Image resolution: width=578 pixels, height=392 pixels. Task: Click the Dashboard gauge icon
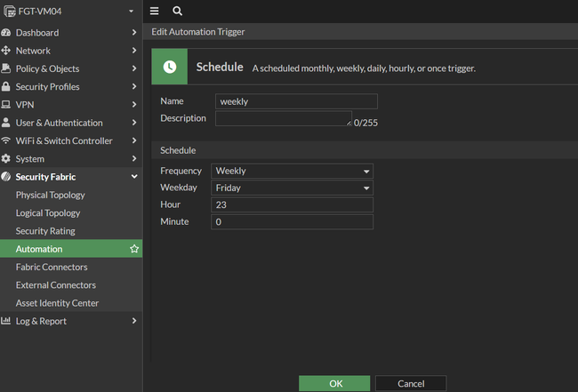tap(6, 33)
